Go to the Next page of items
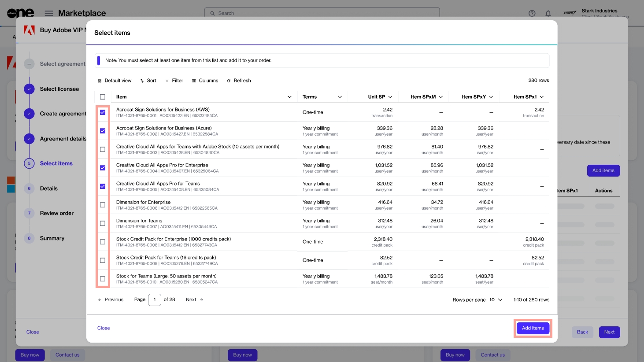The image size is (644, 362). pyautogui.click(x=194, y=300)
